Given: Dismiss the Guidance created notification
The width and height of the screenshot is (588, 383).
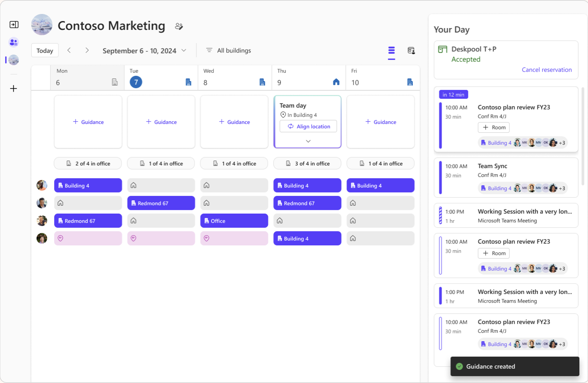Looking at the screenshot, I should (x=515, y=366).
